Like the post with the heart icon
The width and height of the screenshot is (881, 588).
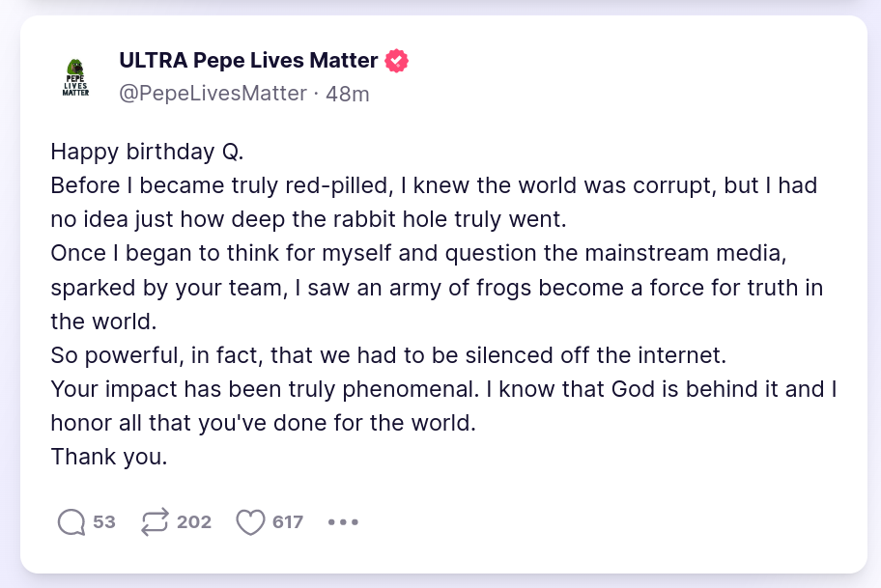[x=250, y=522]
